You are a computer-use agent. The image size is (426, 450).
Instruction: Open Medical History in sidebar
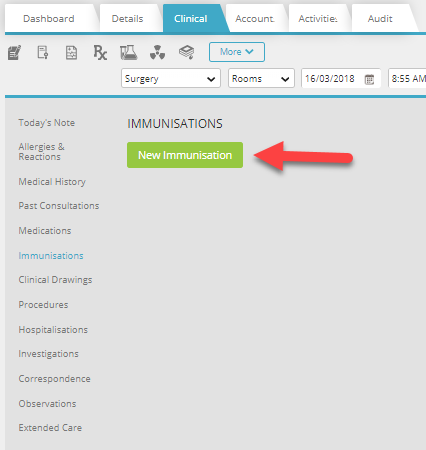[x=52, y=182]
